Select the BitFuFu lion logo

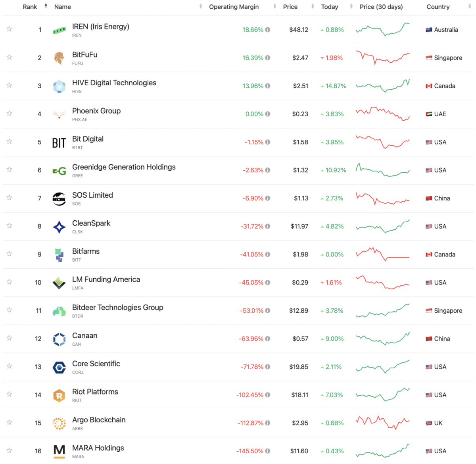59,58
